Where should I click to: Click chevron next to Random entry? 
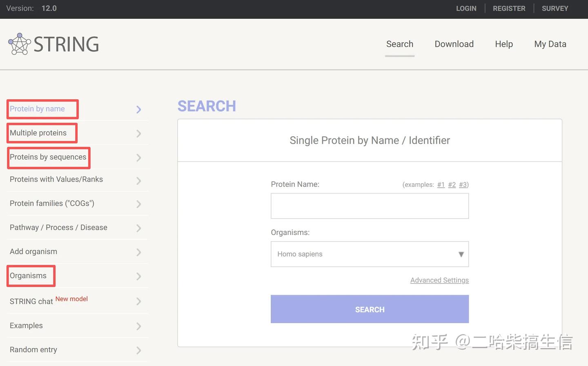(139, 350)
